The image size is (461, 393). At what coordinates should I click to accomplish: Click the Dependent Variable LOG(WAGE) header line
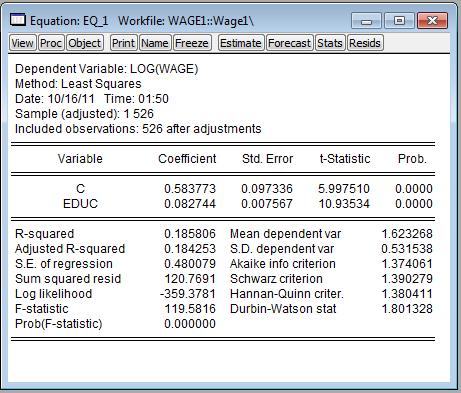click(x=107, y=69)
